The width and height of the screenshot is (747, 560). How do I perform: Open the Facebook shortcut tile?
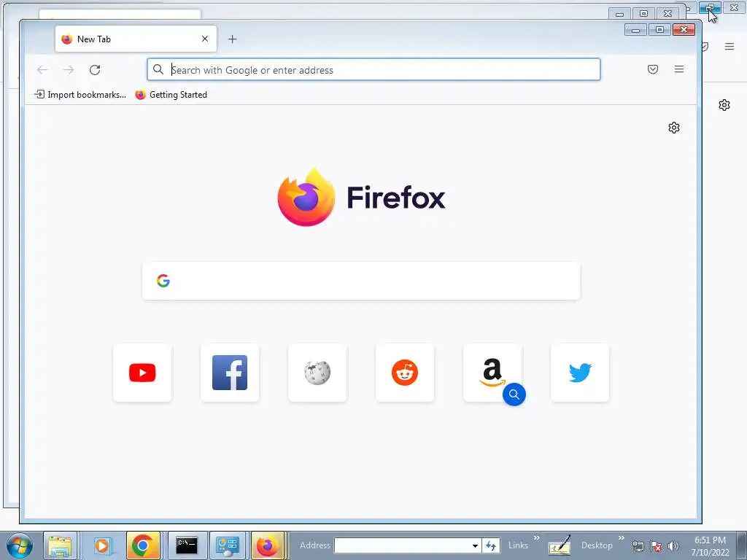click(230, 373)
